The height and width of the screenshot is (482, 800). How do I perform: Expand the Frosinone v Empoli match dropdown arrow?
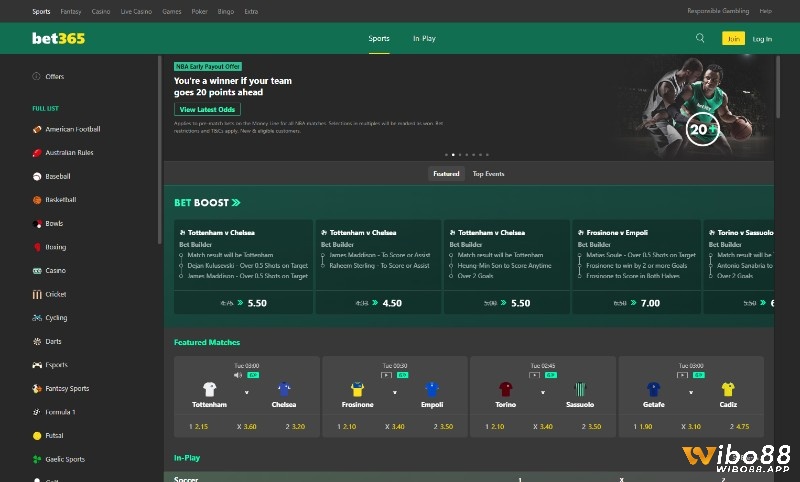[394, 393]
